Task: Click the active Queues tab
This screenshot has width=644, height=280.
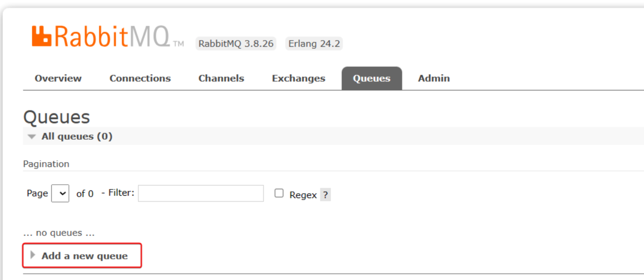Action: coord(371,78)
